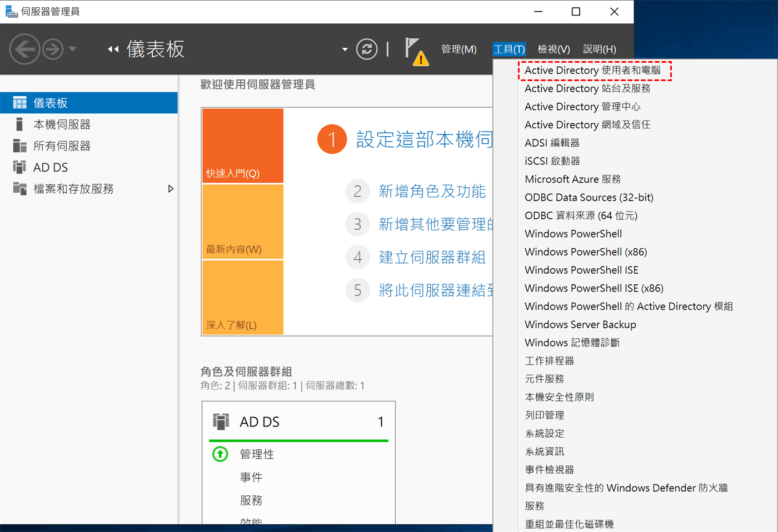
Task: Select the 最新內容(W) tile
Action: (243, 222)
